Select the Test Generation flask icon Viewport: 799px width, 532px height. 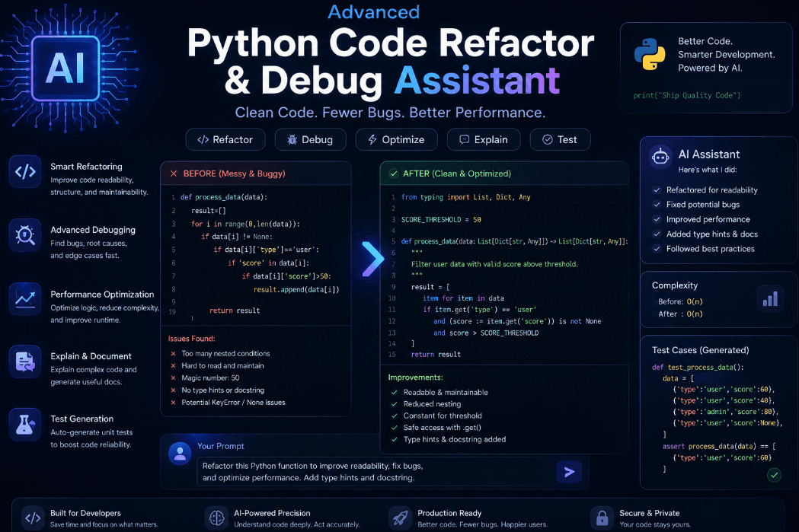pos(25,425)
